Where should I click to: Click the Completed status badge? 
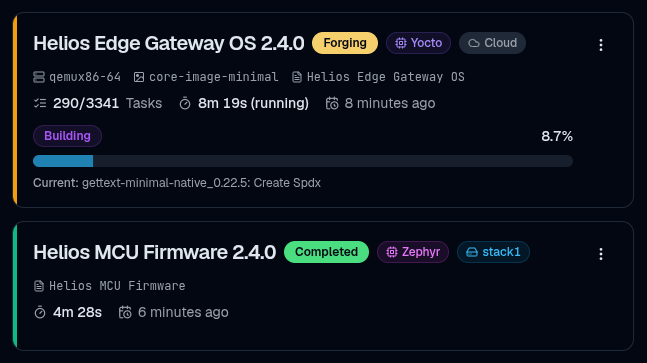pyautogui.click(x=326, y=252)
